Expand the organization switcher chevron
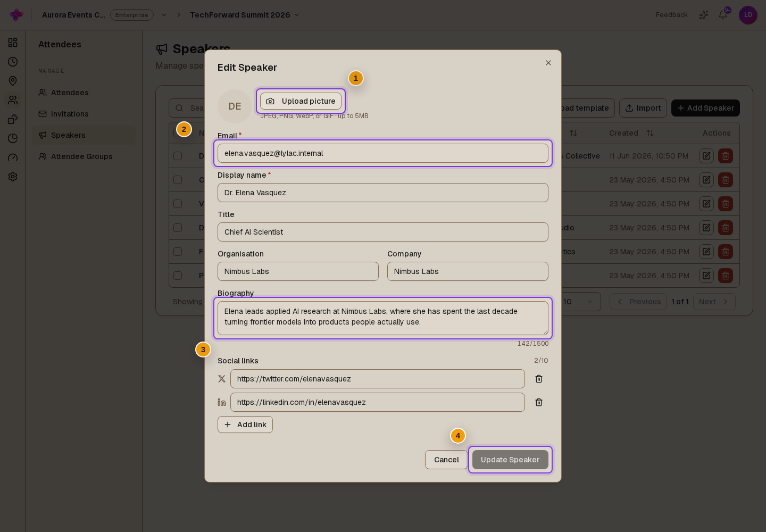This screenshot has height=532, width=766. click(164, 15)
